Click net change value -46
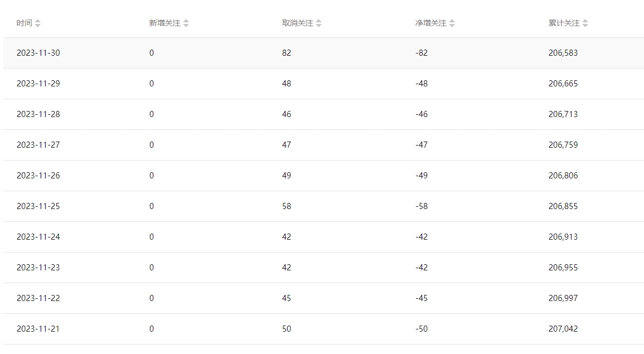Viewport: 644px width, 354px height. pos(422,114)
